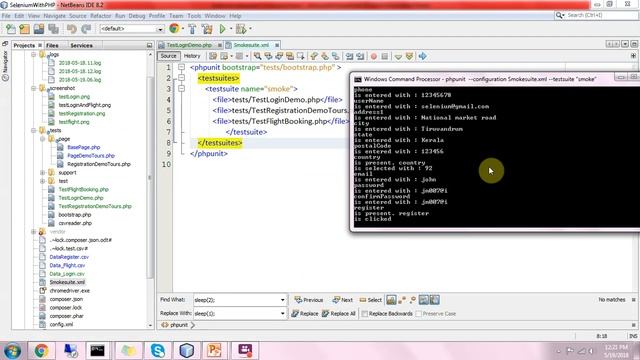The height and width of the screenshot is (360, 640).
Task: Click into the Find What input field
Action: [236, 300]
